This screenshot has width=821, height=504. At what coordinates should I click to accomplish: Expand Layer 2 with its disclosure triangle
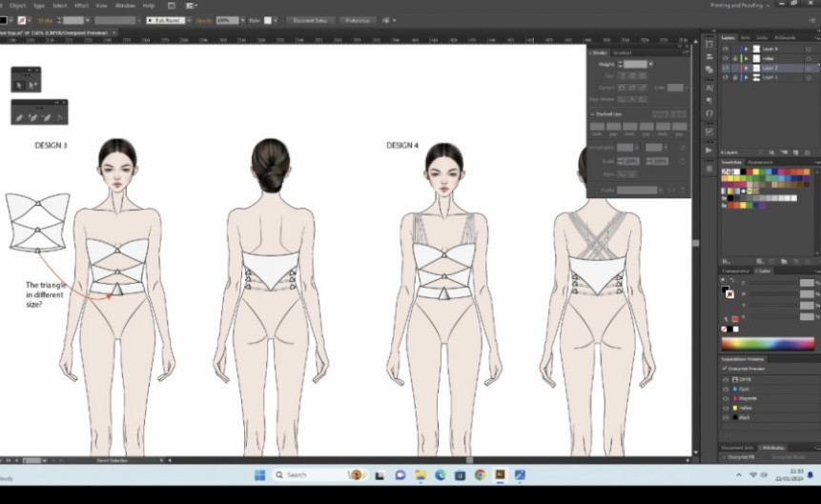click(747, 69)
